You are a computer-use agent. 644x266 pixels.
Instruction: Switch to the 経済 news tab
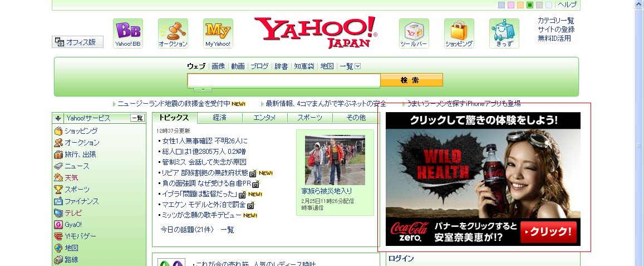tap(220, 118)
